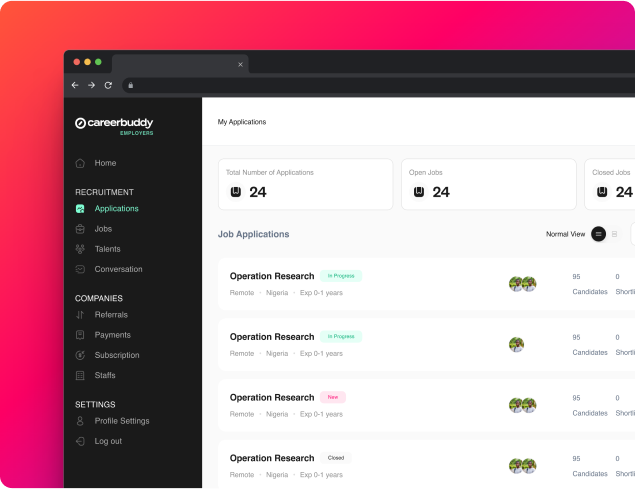
Task: Click the red macOS close window dot
Action: 77,62
